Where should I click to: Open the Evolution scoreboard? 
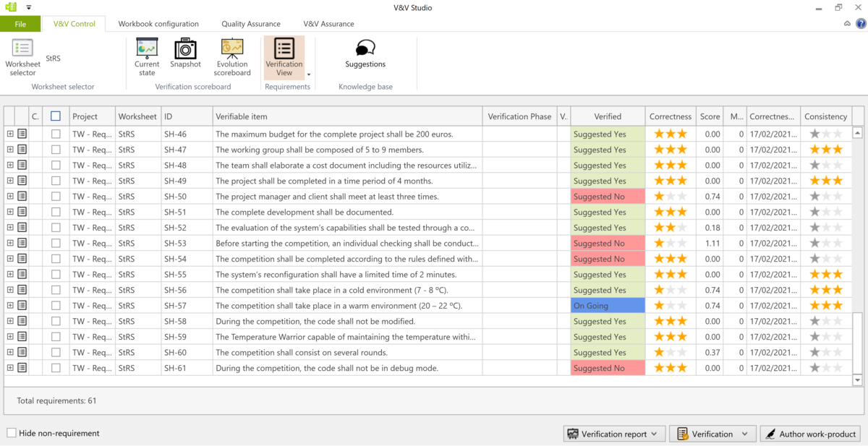232,57
